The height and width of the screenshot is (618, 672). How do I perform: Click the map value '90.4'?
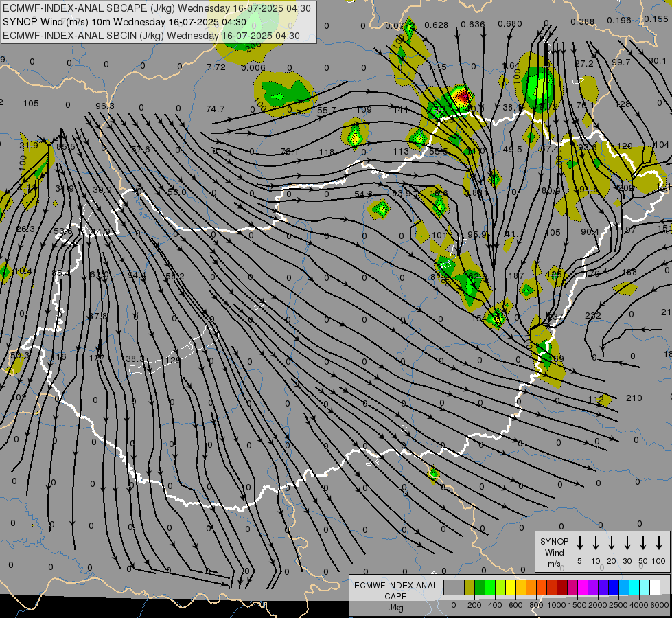tap(590, 231)
